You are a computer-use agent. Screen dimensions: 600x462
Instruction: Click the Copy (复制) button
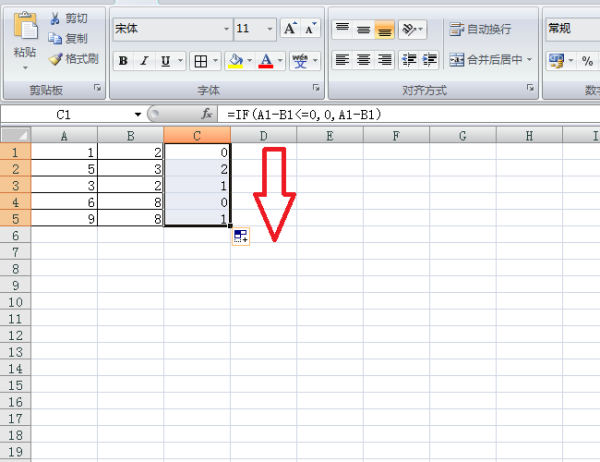(68, 38)
